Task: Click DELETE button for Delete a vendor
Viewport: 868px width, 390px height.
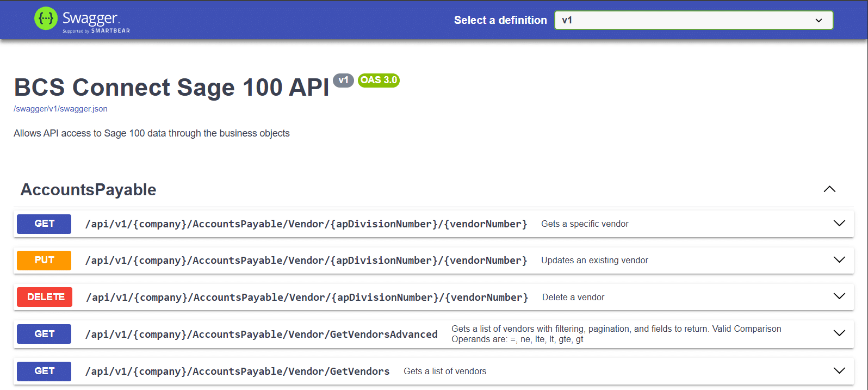Action: pos(45,297)
